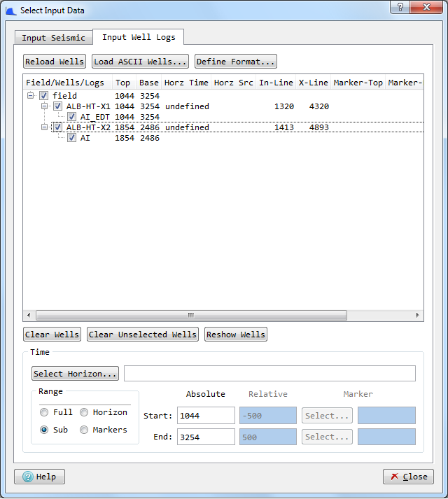The image size is (448, 499).
Task: Open Help with the bottom Help button
Action: (x=39, y=477)
